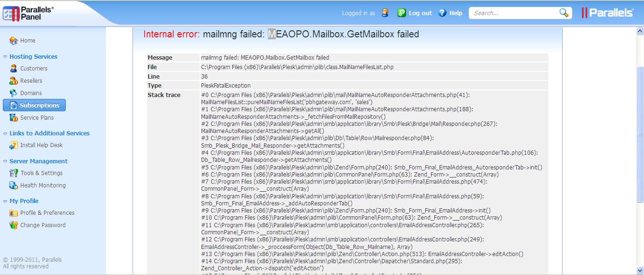Collapse the Links to Additional Services arrow
This screenshot has width=644, height=275.
pyautogui.click(x=5, y=133)
